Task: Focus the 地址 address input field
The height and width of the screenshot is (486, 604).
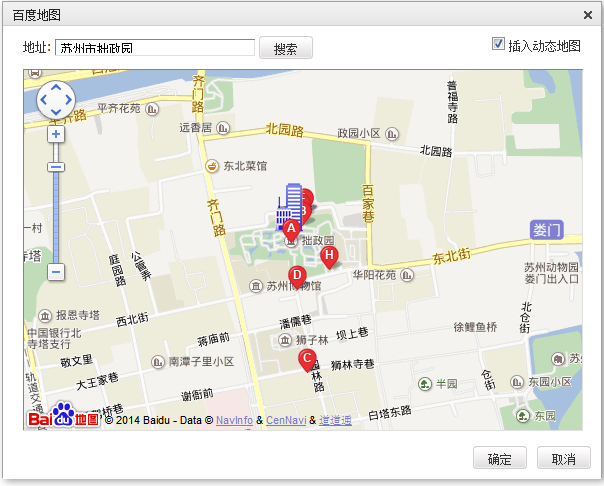Action: coord(155,48)
